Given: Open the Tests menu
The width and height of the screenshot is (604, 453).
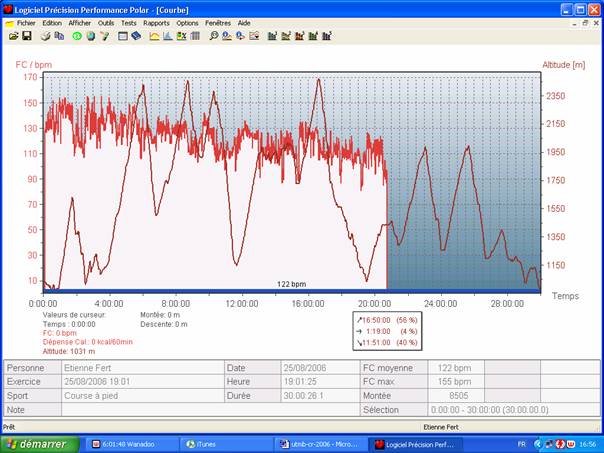Looking at the screenshot, I should [x=129, y=22].
